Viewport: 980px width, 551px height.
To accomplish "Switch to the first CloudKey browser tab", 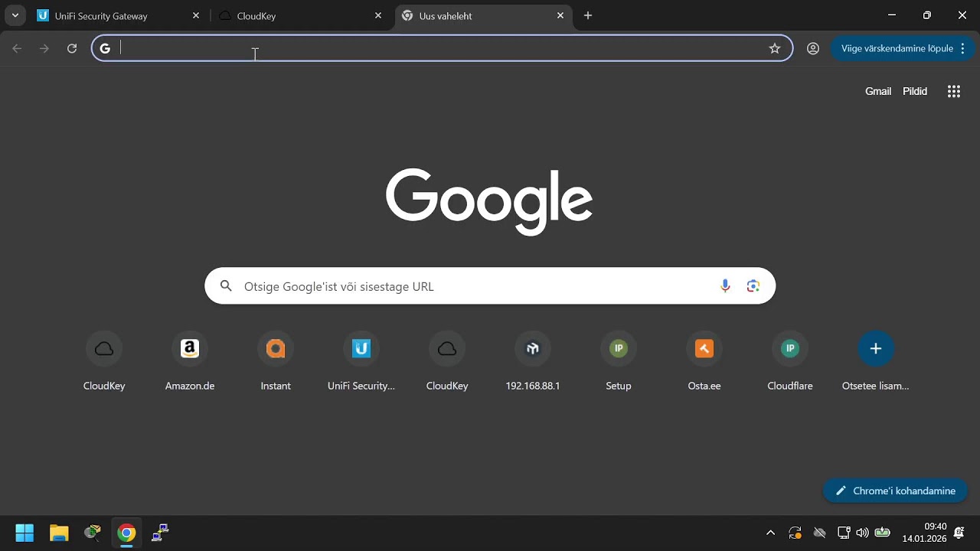I will [301, 15].
